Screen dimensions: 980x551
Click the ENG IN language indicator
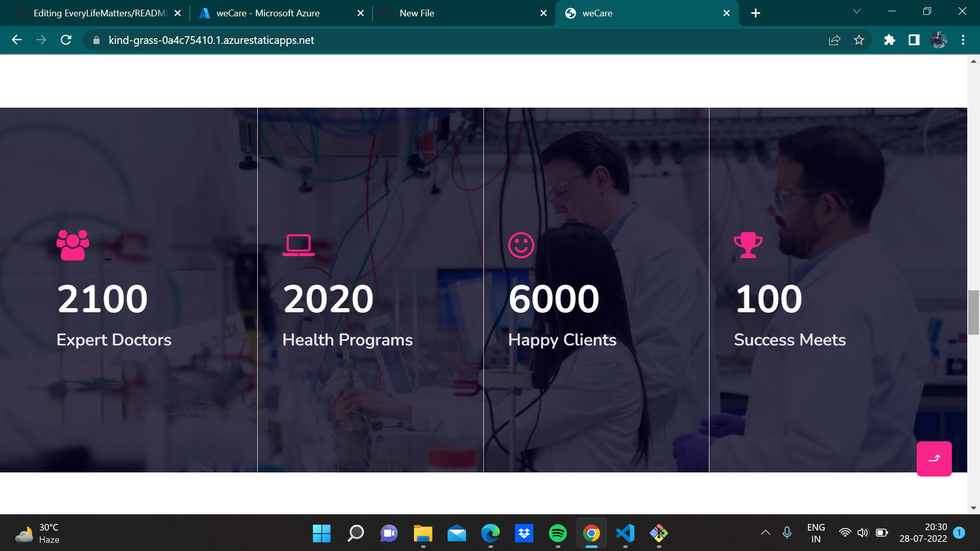click(x=816, y=533)
